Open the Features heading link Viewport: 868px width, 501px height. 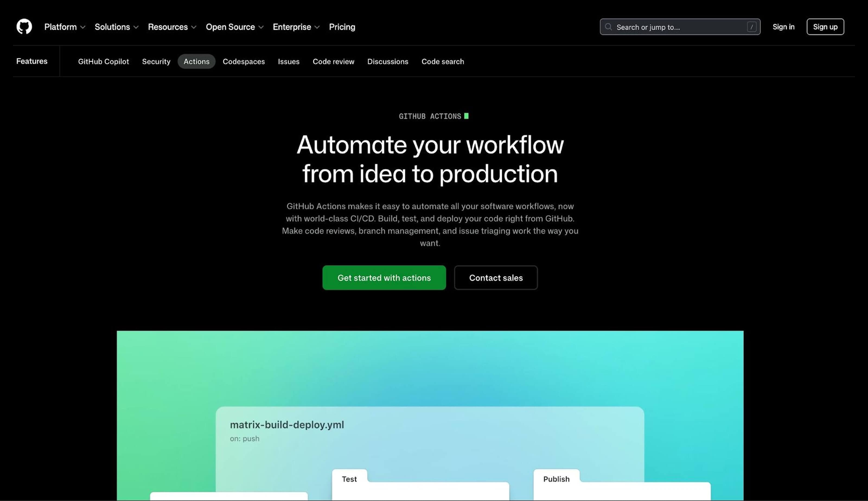32,61
